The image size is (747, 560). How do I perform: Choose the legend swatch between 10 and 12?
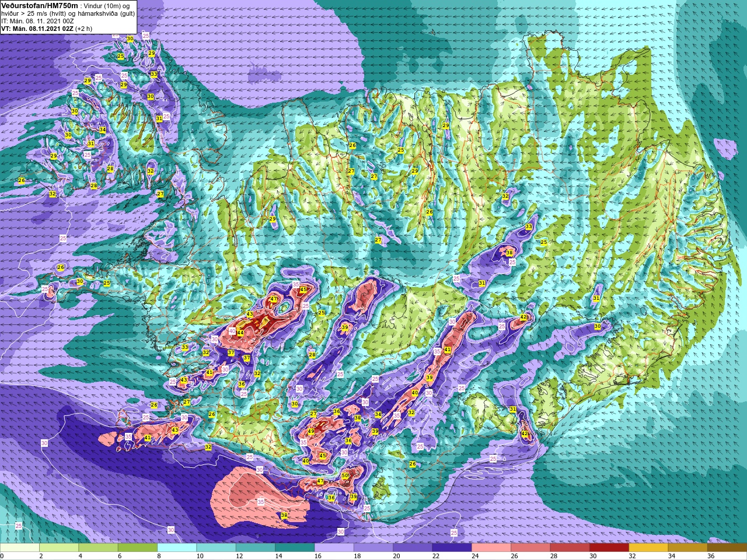pos(216,548)
